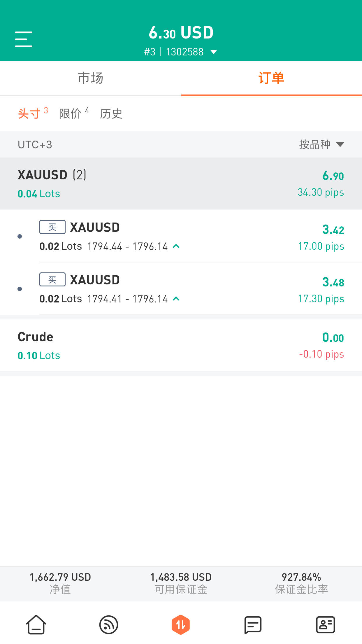Open the 按品种 sort dropdown
Screen dimensions: 362x644
pos(321,144)
